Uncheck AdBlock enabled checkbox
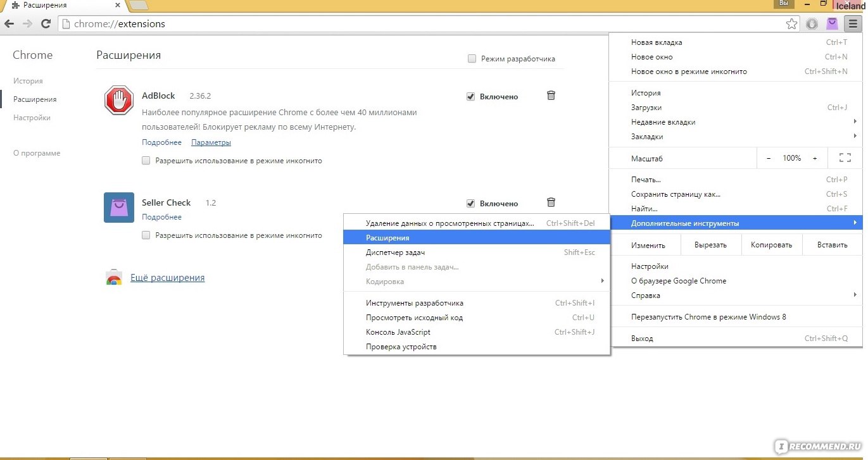868x460 pixels. coord(470,97)
